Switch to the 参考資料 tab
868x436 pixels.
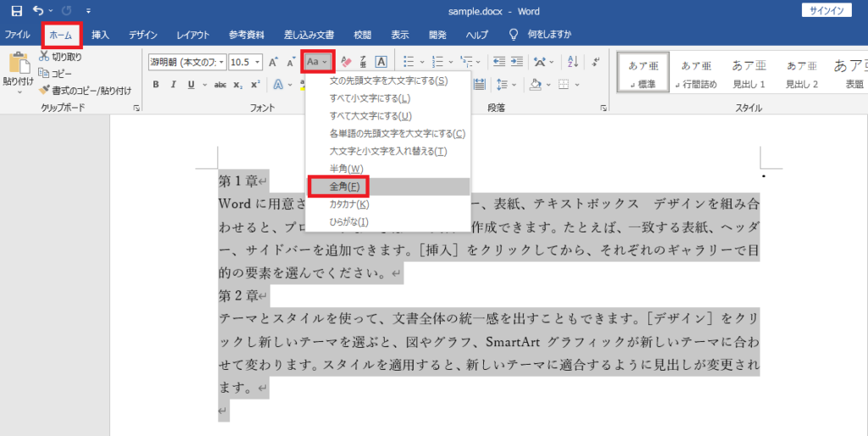point(247,34)
